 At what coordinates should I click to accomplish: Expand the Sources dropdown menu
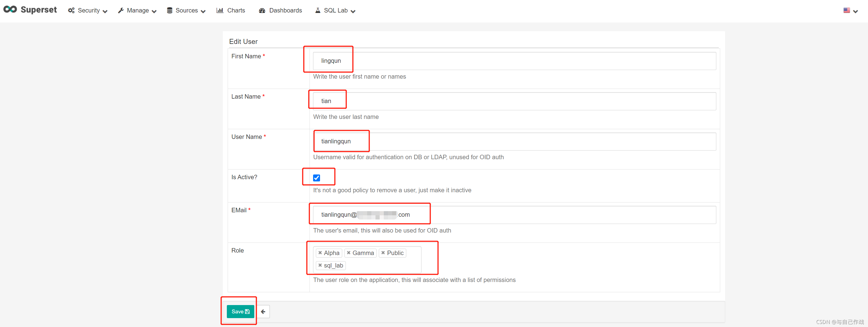coord(186,11)
